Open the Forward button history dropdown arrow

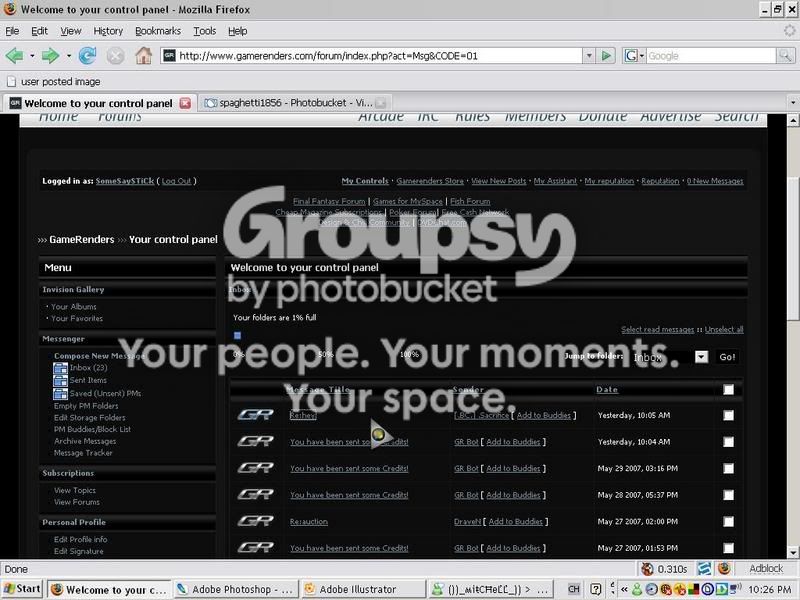point(68,56)
